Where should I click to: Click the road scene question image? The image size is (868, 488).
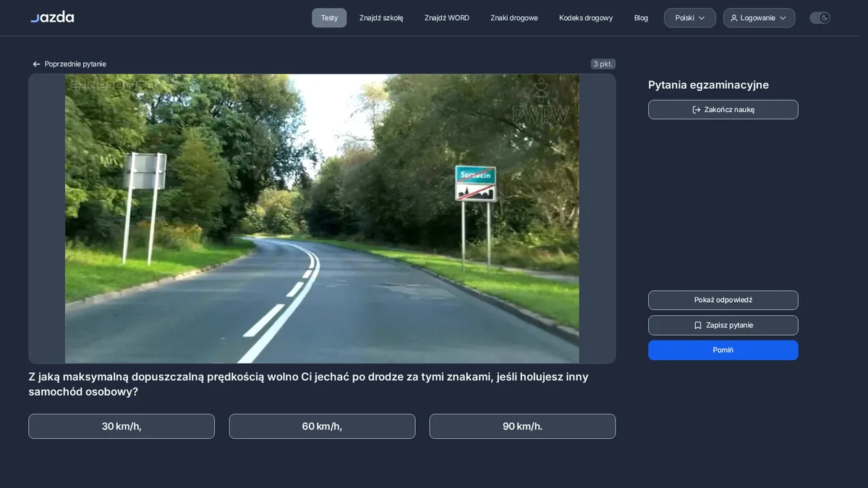pyautogui.click(x=322, y=218)
